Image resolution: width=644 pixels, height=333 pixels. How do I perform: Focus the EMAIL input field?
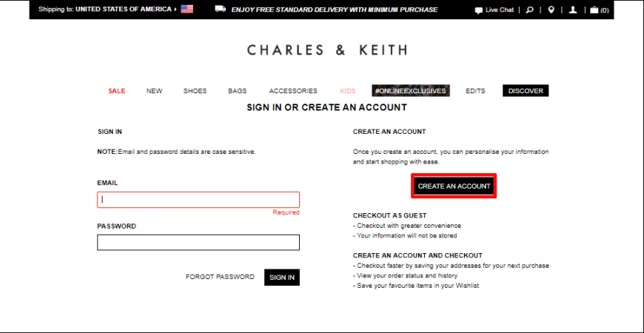coord(198,200)
